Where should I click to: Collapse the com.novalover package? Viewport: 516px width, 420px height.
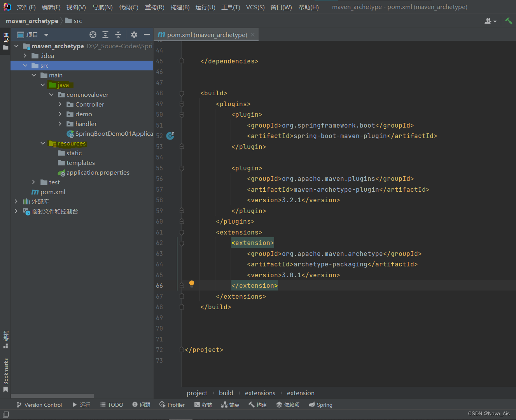(x=51, y=94)
